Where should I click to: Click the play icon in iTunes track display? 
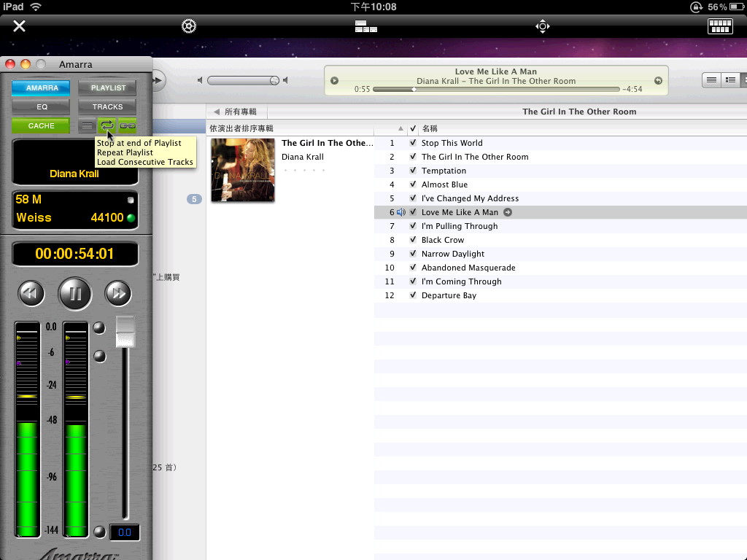334,81
